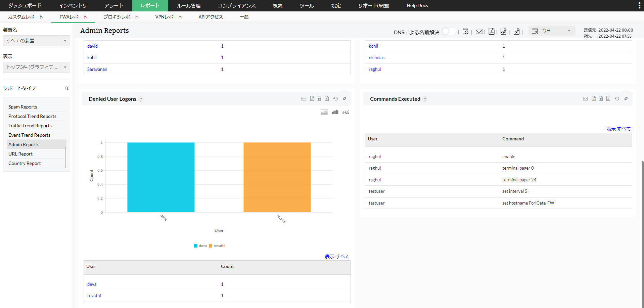644x308 pixels.
Task: Export Commands Executed widget to Excel
Action: click(608, 98)
